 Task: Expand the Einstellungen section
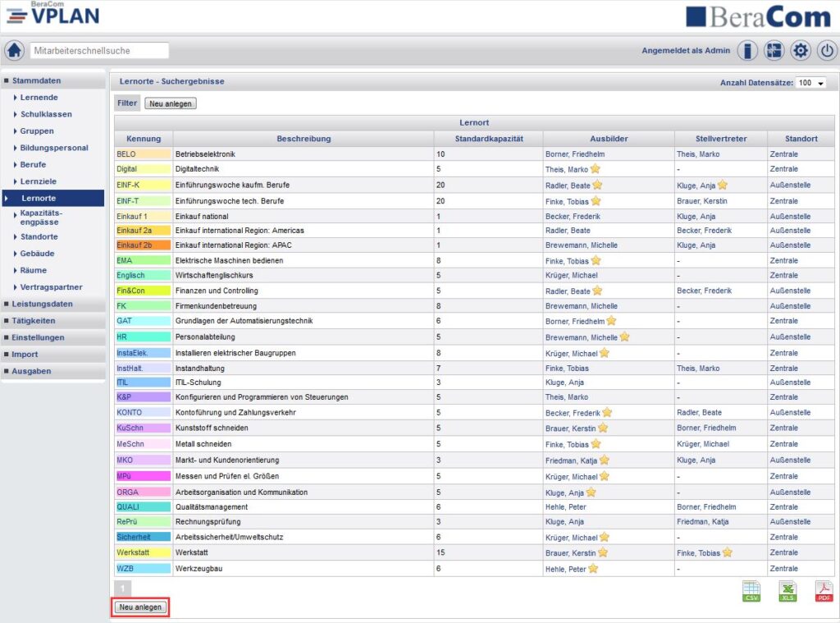coord(53,337)
